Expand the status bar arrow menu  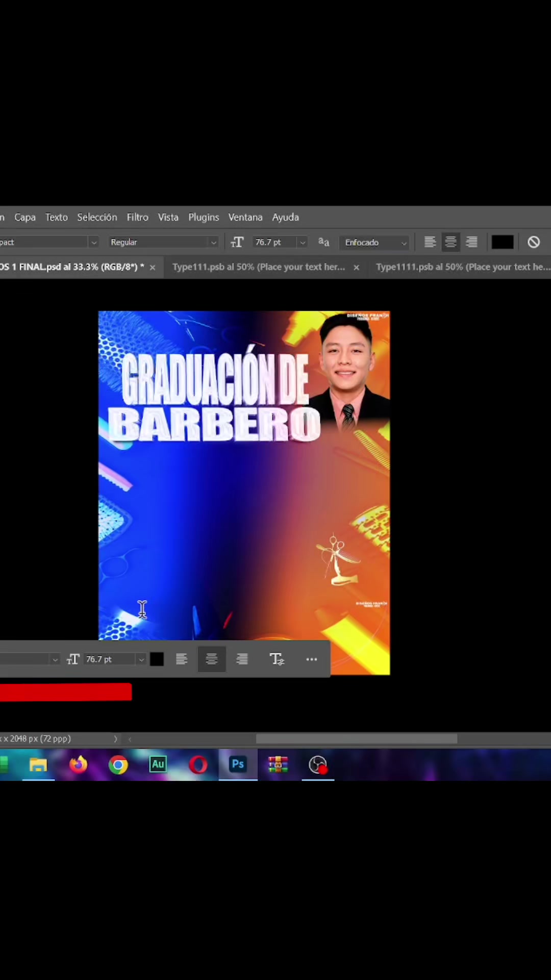(x=115, y=739)
